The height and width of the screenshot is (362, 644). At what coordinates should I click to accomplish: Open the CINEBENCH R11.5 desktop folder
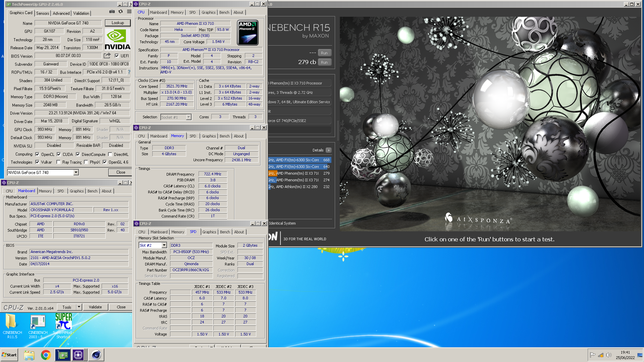12,326
